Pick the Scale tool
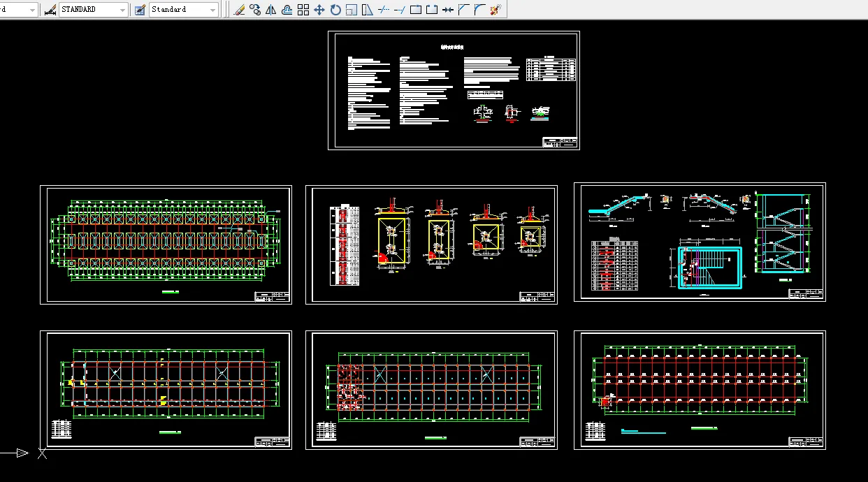The width and height of the screenshot is (868, 482). tap(352, 10)
